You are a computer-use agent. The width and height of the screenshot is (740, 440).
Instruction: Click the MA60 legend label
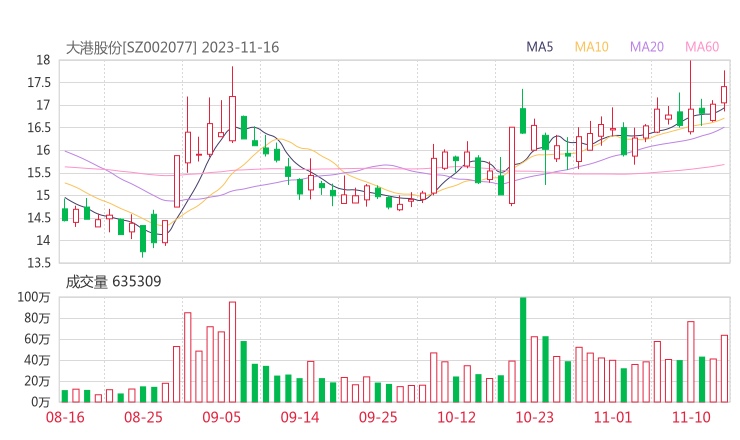tap(702, 47)
